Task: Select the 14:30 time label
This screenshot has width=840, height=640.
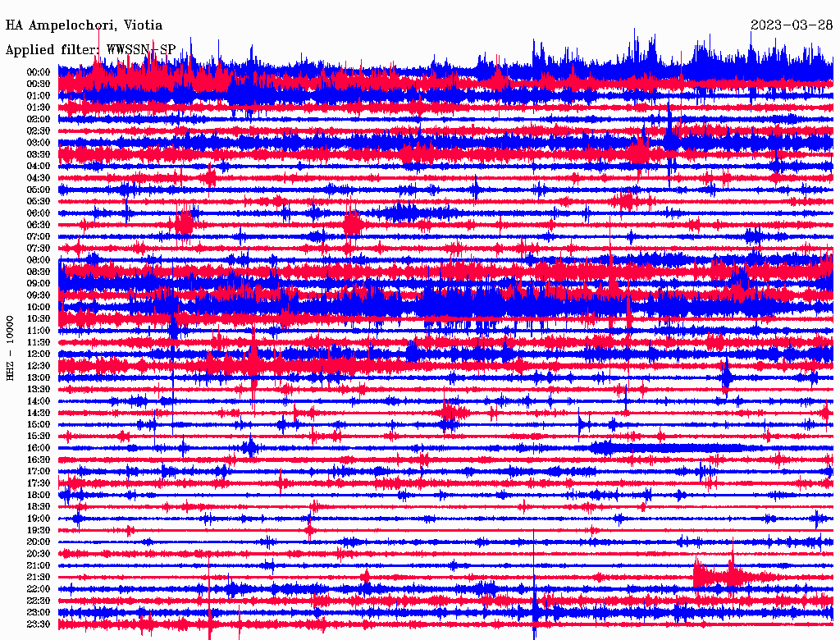Action: coord(39,413)
